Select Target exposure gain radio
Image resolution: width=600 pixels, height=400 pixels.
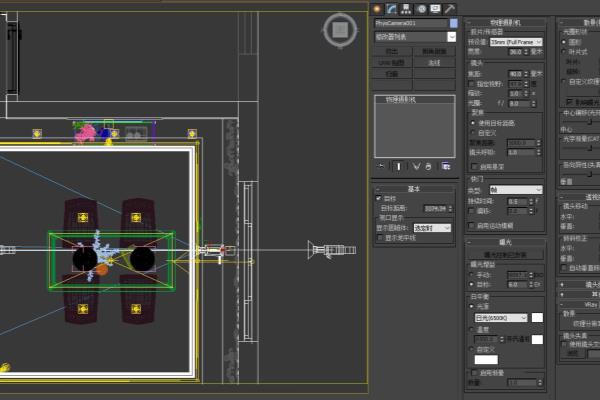point(472,284)
